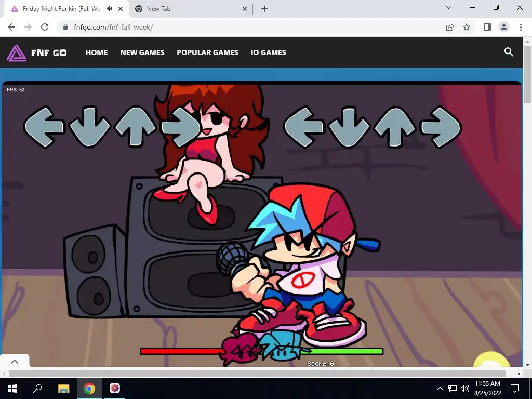Click the player's down arrow receptor
This screenshot has width=532, height=399.
[349, 127]
